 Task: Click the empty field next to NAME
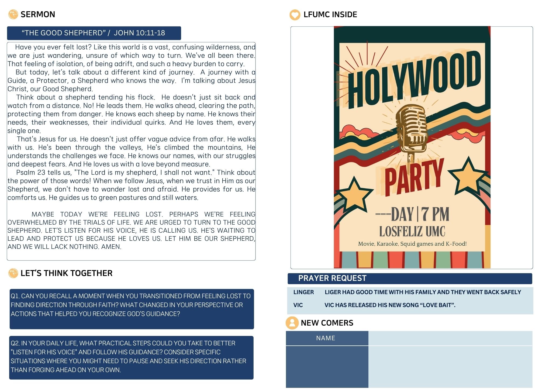pyautogui.click(x=450, y=338)
